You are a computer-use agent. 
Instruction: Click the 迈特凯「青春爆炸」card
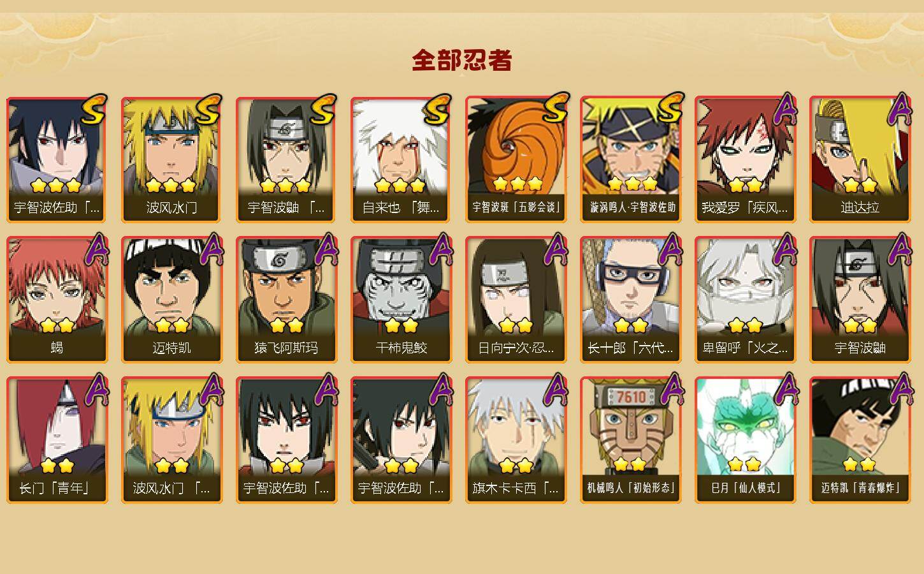[x=860, y=440]
